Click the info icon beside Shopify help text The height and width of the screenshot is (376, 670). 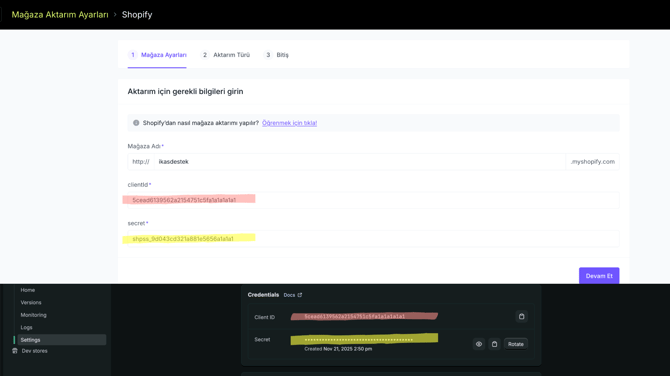coord(136,123)
